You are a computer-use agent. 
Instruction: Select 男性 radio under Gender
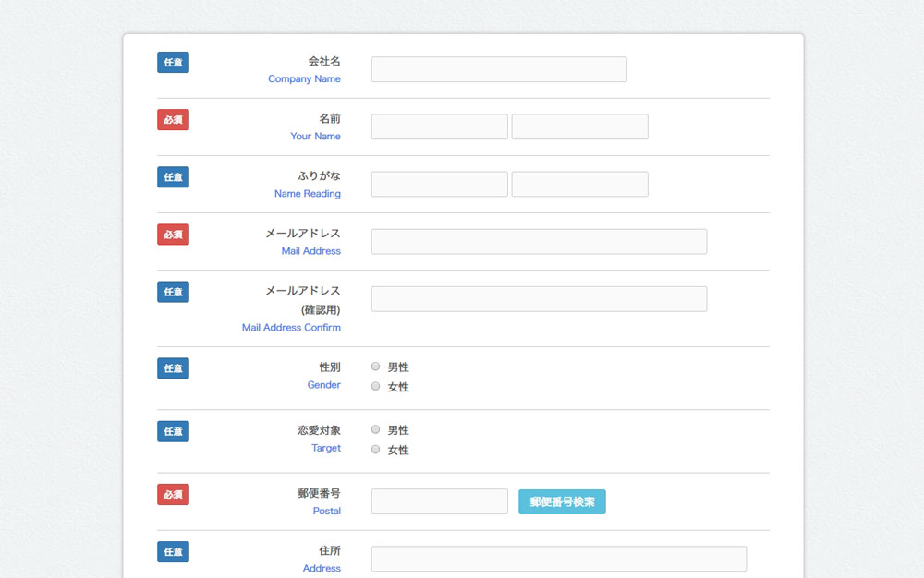tap(375, 367)
